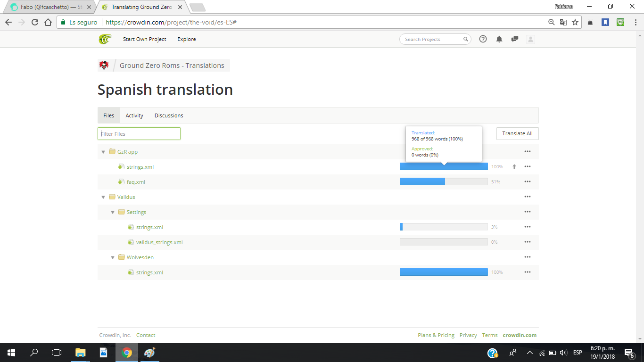Open the crowdin.com footer link
The width and height of the screenshot is (644, 362).
pos(520,335)
